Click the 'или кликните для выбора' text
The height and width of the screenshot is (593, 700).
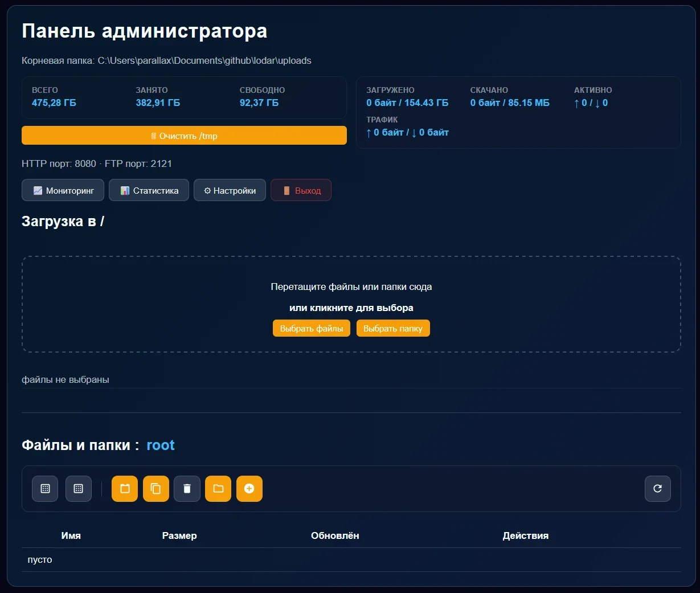click(351, 308)
